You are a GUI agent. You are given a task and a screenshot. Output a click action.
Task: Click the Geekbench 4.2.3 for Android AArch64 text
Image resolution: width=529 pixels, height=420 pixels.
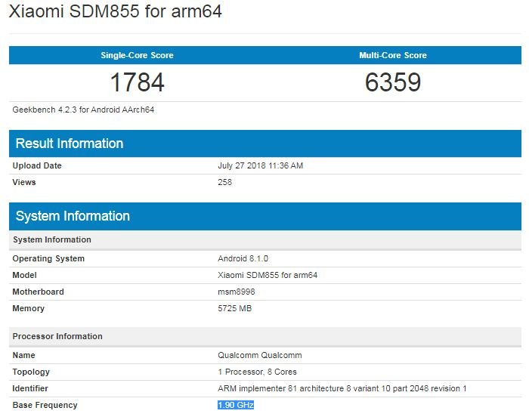83,110
